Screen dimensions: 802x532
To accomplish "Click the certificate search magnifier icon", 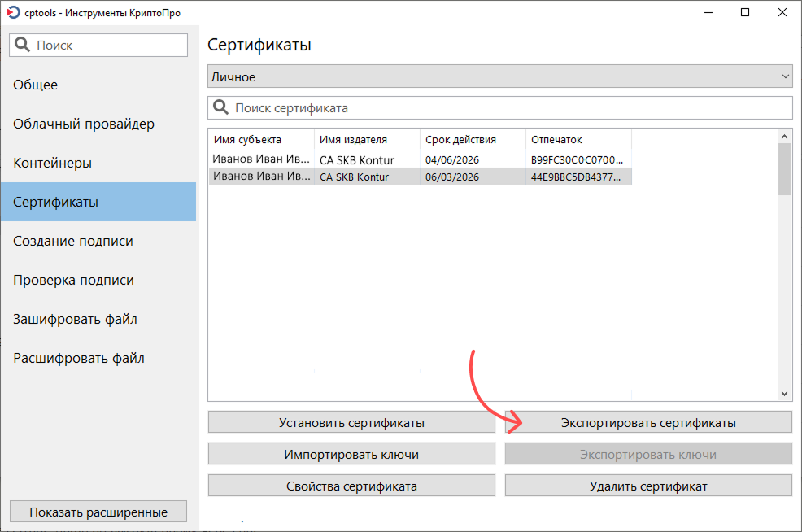I will pos(220,107).
